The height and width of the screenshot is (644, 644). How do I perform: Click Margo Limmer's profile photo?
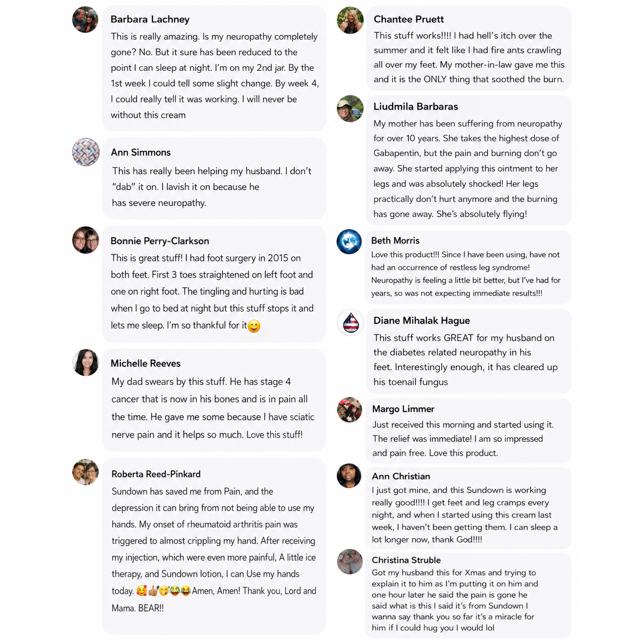click(350, 410)
